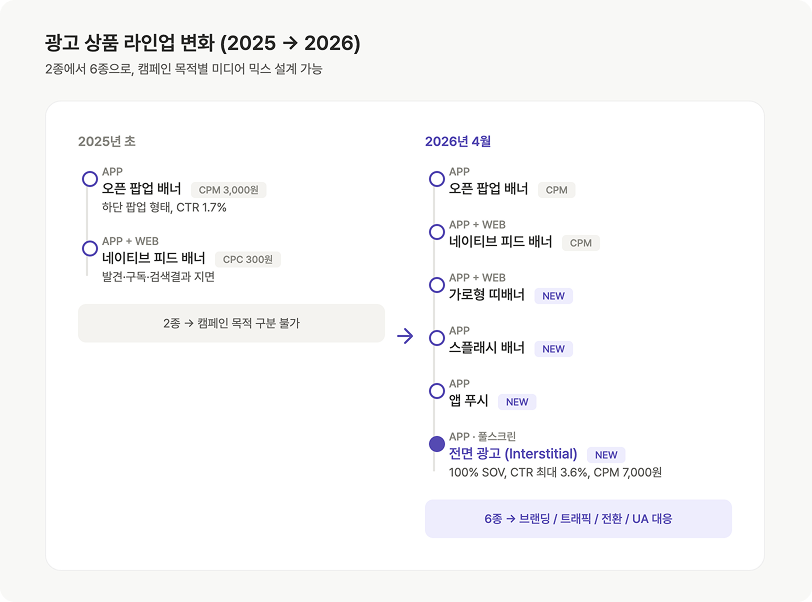The height and width of the screenshot is (602, 812).
Task: Select the filled circle marker beside 전면 광고 (Interstitial)
Action: tap(437, 444)
